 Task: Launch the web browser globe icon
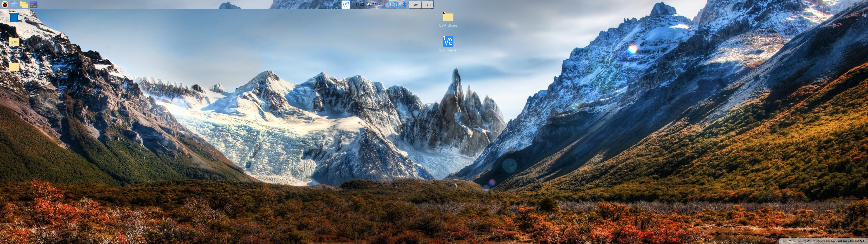click(14, 5)
